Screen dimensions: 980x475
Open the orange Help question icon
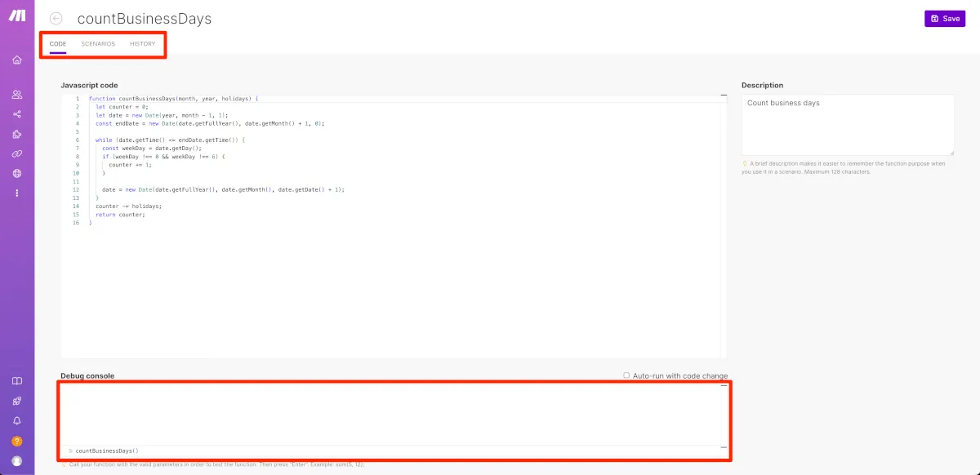[x=17, y=441]
